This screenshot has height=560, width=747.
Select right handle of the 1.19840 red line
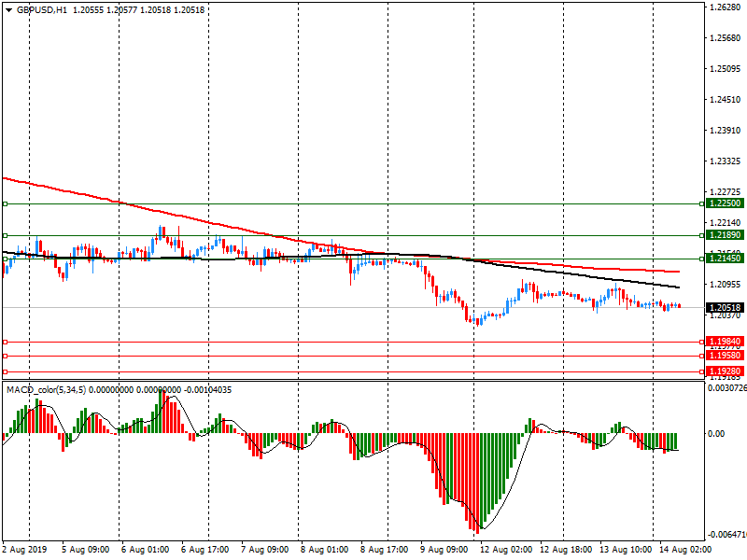tap(702, 342)
